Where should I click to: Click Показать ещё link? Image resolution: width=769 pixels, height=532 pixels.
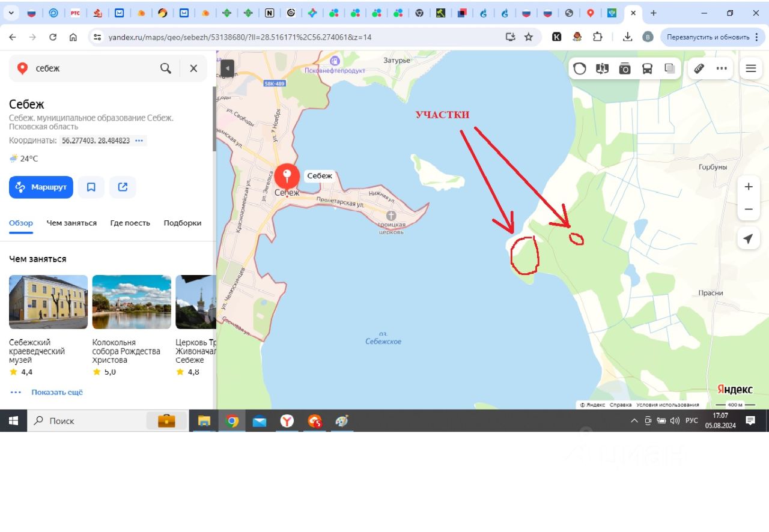click(x=57, y=392)
